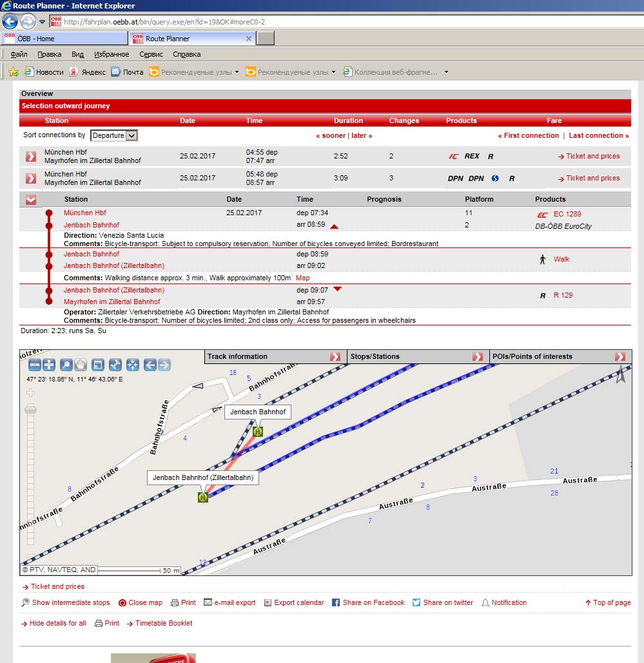Go to previous map view arrow
The width and height of the screenshot is (644, 663).
150,365
